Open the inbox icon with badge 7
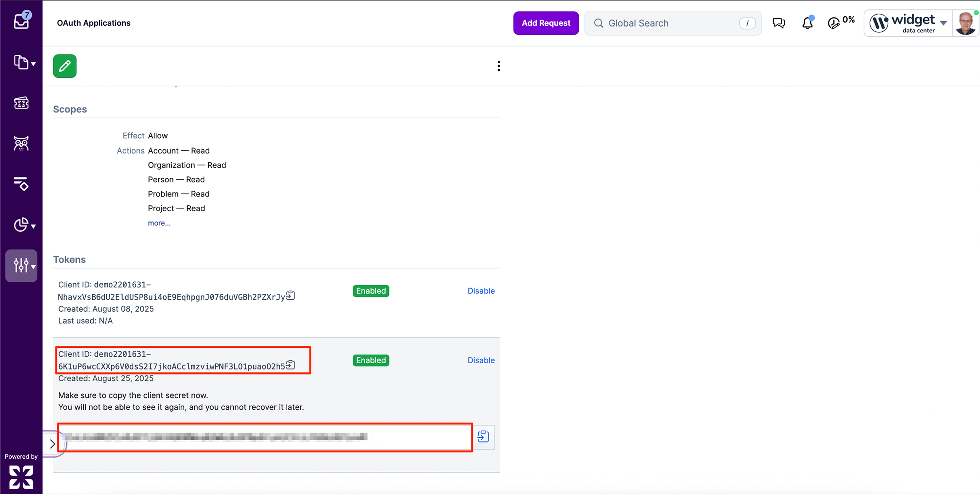 [x=22, y=21]
